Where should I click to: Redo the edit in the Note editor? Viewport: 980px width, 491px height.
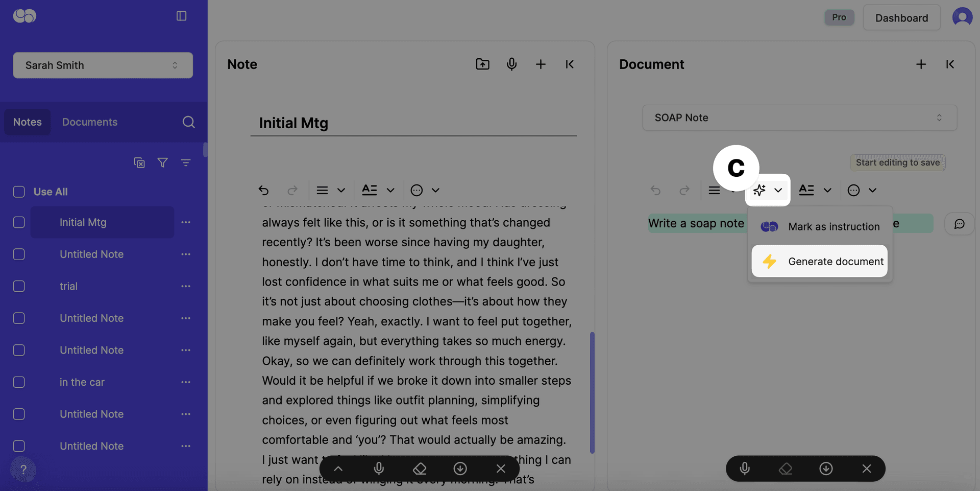click(292, 190)
